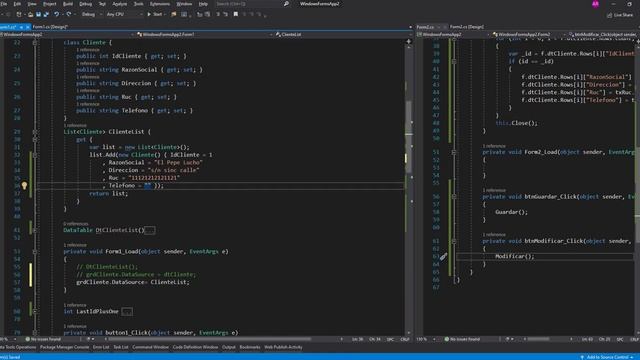Collapse Form1_Load method at line 53
The width and height of the screenshot is (640, 360).
tap(35, 252)
